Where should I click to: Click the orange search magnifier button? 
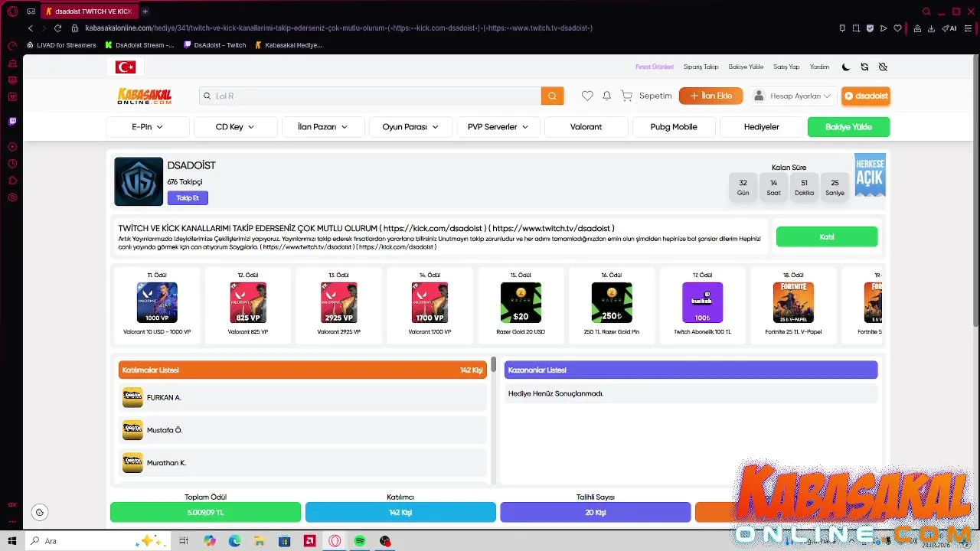pyautogui.click(x=552, y=96)
